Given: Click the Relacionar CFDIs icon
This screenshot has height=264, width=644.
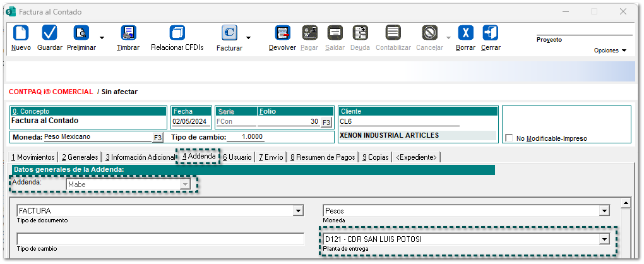Looking at the screenshot, I should click(x=177, y=33).
